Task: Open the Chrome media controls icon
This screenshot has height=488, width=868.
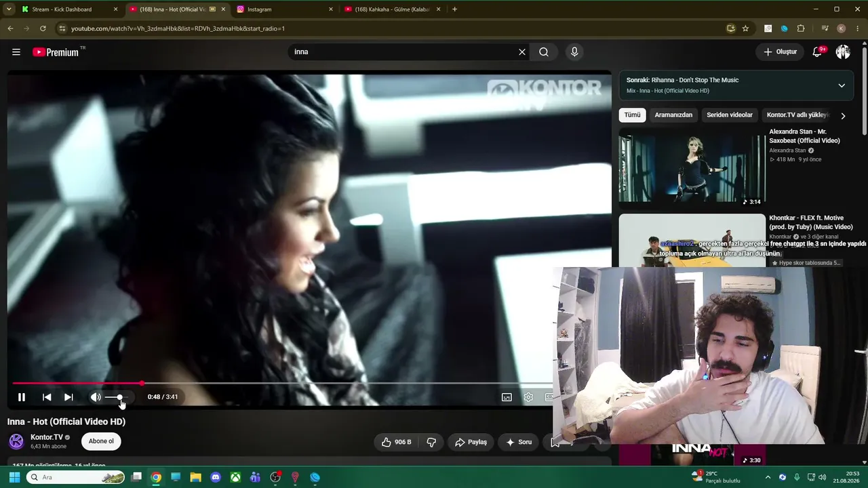Action: 825,28
